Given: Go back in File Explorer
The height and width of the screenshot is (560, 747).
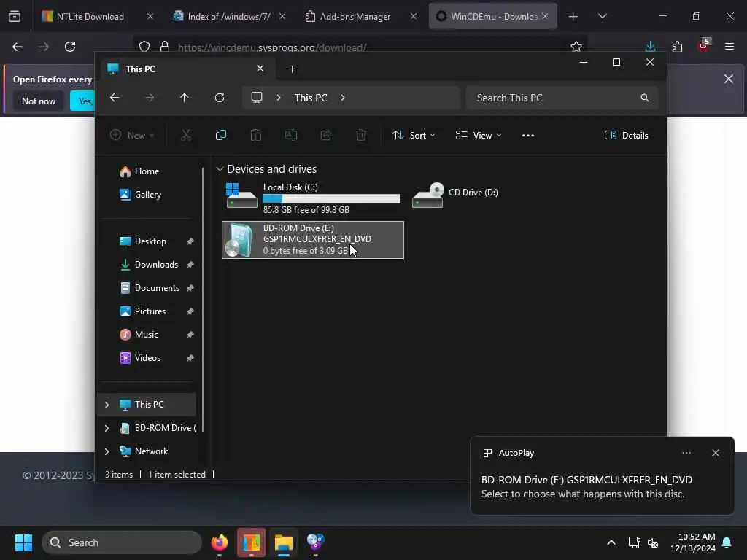Looking at the screenshot, I should [115, 98].
